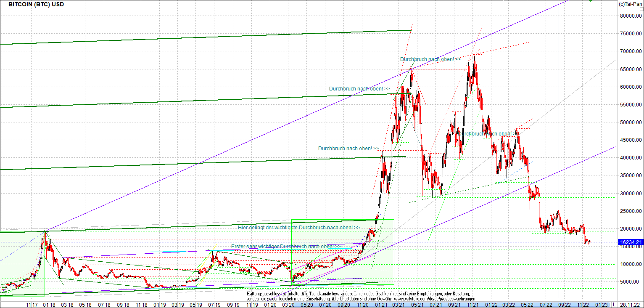Click the '01 20' date axis label
Image resolution: width=644 pixels, height=308 pixels.
pos(270,305)
